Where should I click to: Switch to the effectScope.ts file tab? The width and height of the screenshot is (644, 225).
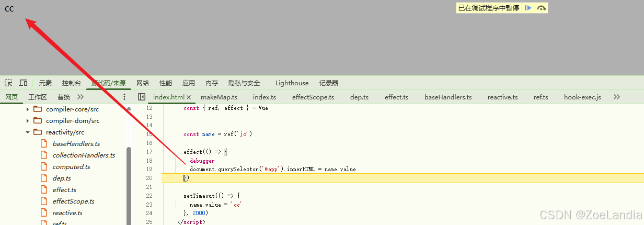[x=313, y=97]
